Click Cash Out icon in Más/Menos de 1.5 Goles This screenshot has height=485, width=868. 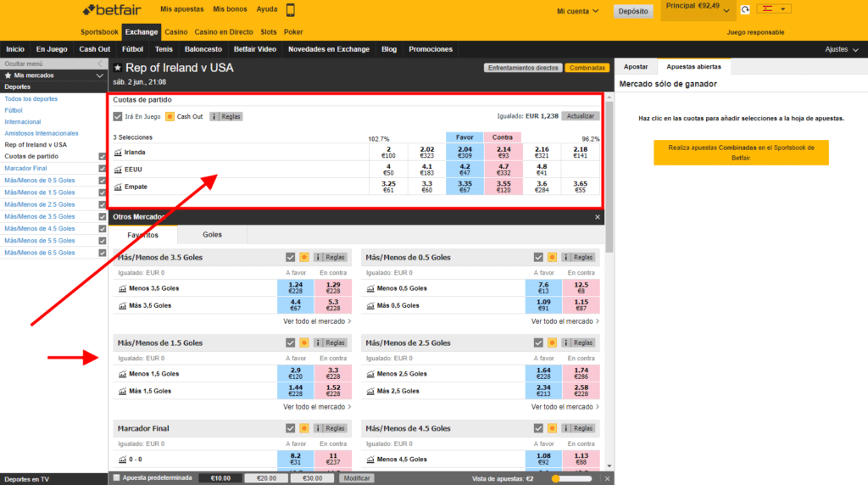click(304, 343)
